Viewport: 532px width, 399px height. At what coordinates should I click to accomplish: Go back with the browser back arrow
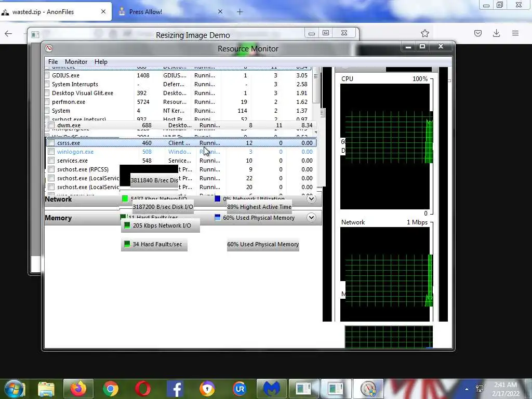click(8, 33)
